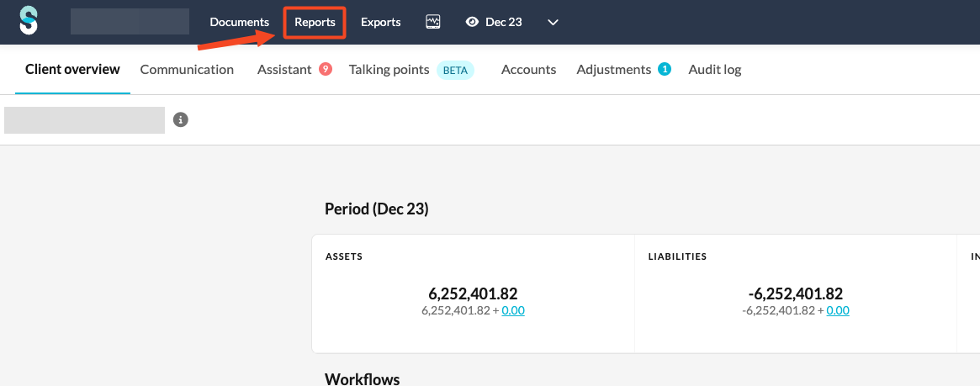This screenshot has width=980, height=386.
Task: Open the Exports menu
Action: point(380,22)
